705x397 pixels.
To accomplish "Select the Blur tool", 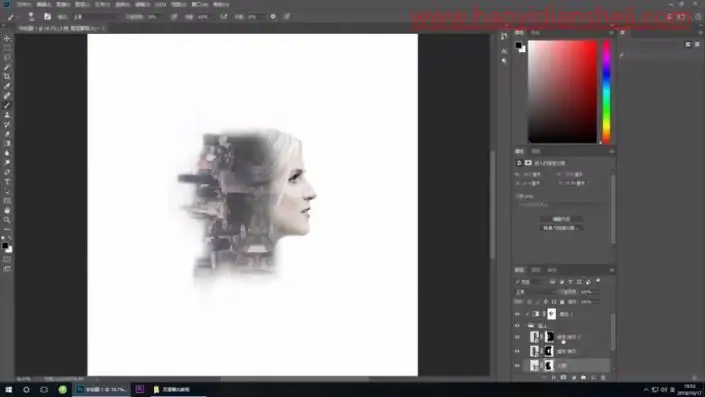I will (7, 153).
